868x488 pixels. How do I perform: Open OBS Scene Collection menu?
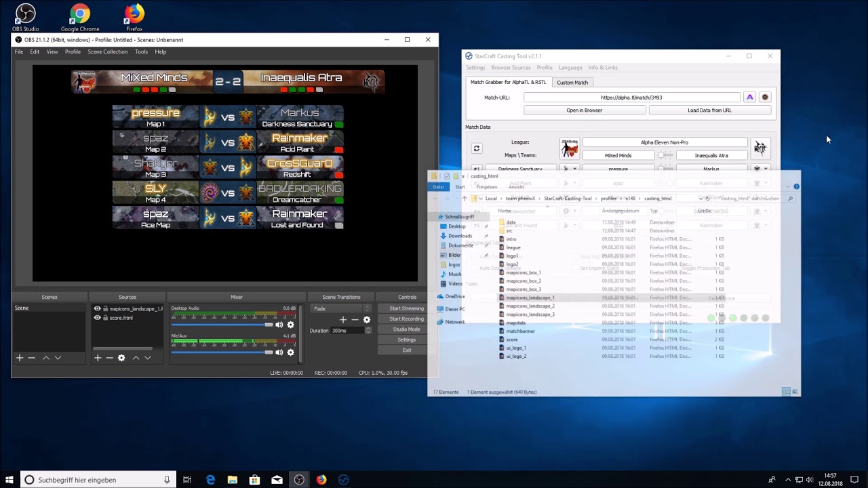coord(107,52)
